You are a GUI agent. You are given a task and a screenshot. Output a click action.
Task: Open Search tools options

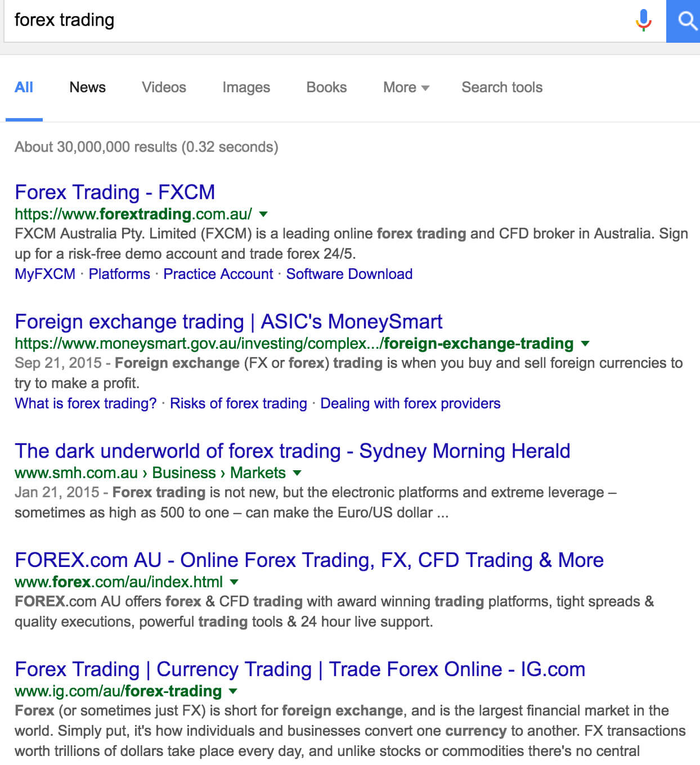point(502,87)
